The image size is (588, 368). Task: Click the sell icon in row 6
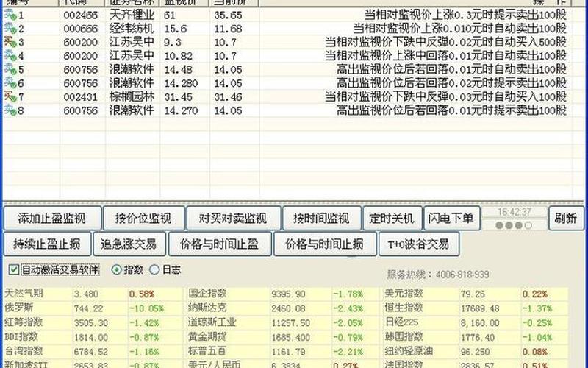click(10, 83)
